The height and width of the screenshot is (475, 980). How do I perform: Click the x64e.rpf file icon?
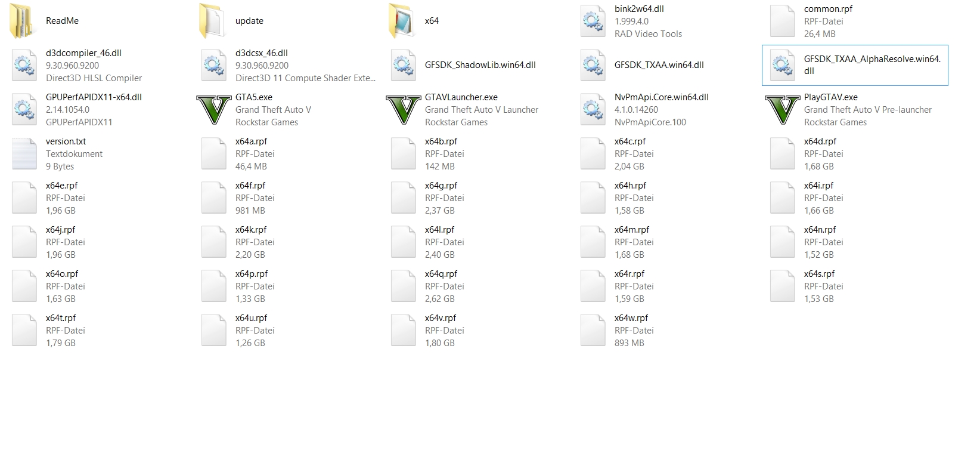pos(24,198)
